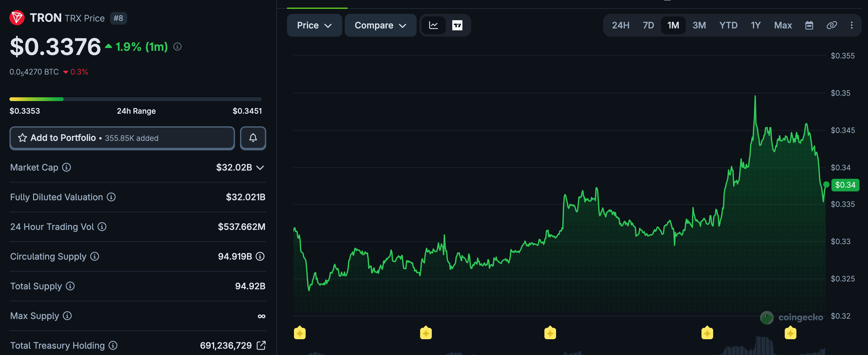Click the $0.3451 range high value
This screenshot has width=868, height=355.
tap(247, 111)
